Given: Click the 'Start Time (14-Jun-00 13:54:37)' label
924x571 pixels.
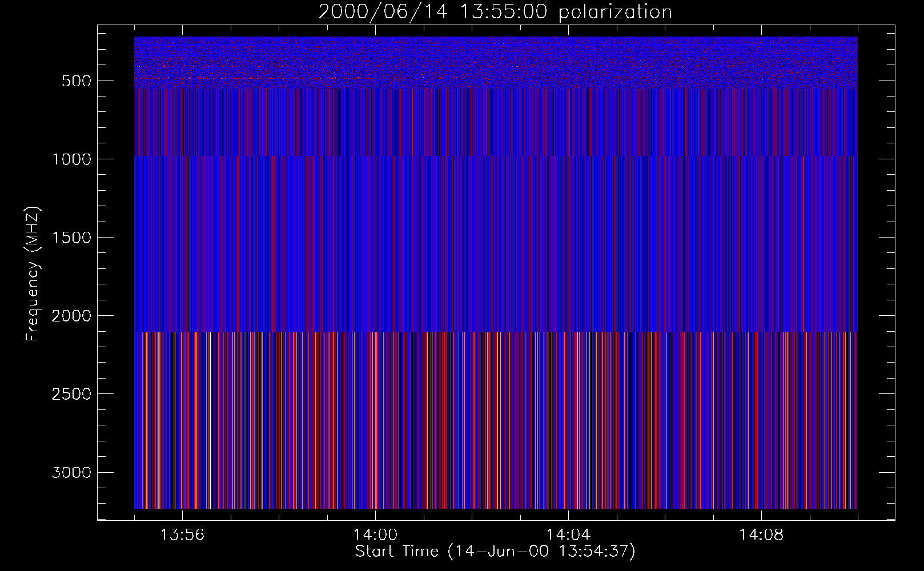Looking at the screenshot, I should pos(495,552).
